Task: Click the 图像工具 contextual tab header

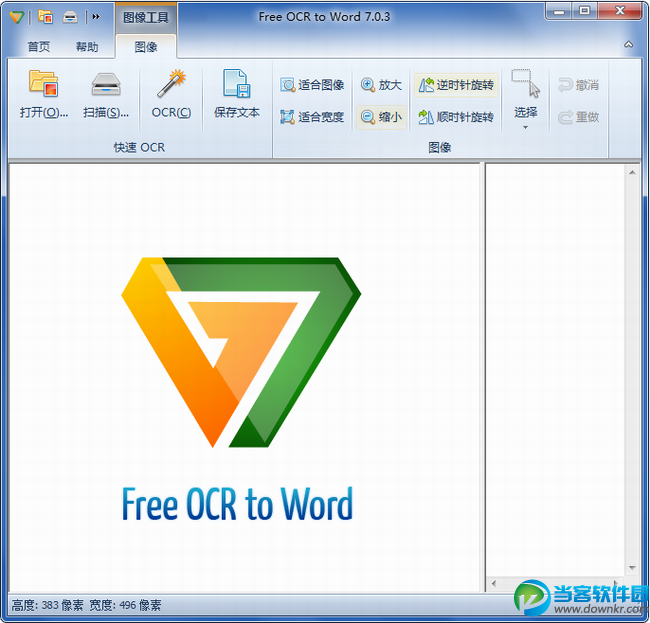Action: coord(146,17)
